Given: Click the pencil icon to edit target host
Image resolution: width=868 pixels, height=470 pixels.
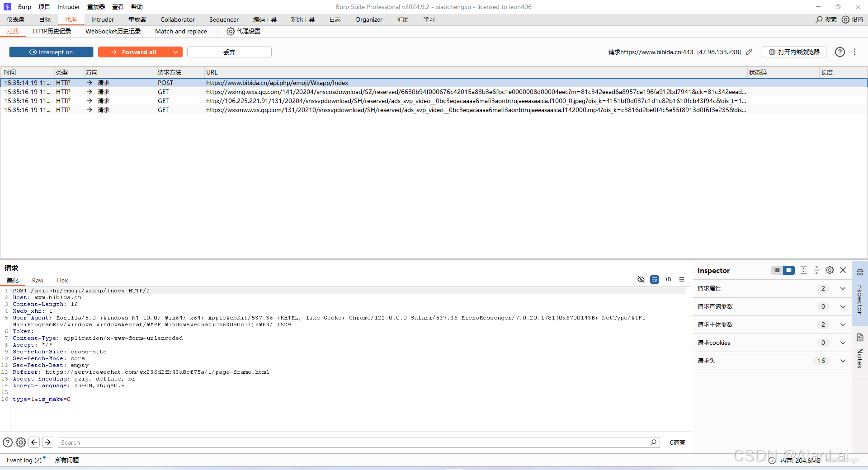Looking at the screenshot, I should [749, 52].
